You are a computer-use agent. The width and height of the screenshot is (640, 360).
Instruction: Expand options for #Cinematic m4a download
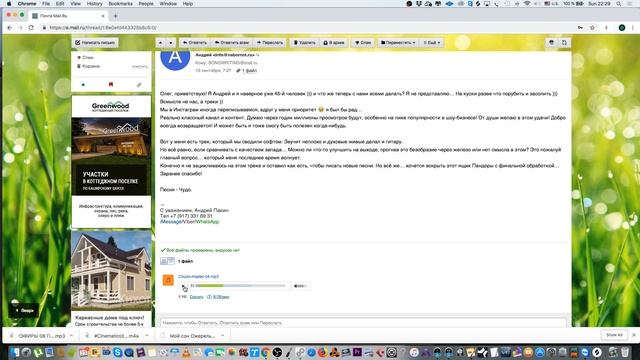147,336
